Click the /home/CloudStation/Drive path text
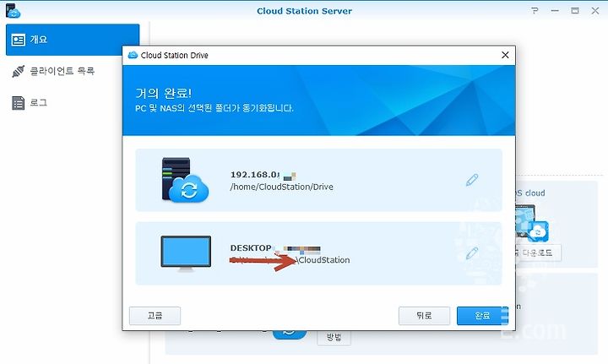The height and width of the screenshot is (364, 608). click(x=281, y=187)
